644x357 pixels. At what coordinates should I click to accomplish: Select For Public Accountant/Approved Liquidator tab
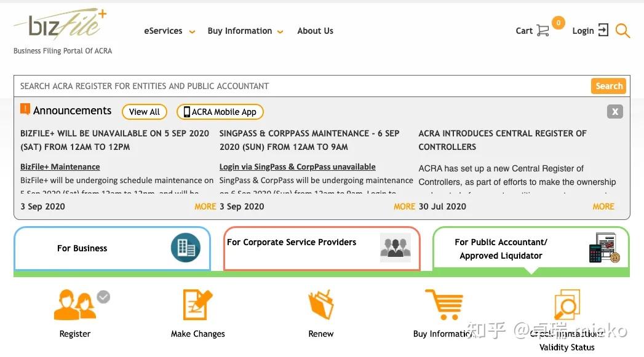tap(531, 248)
